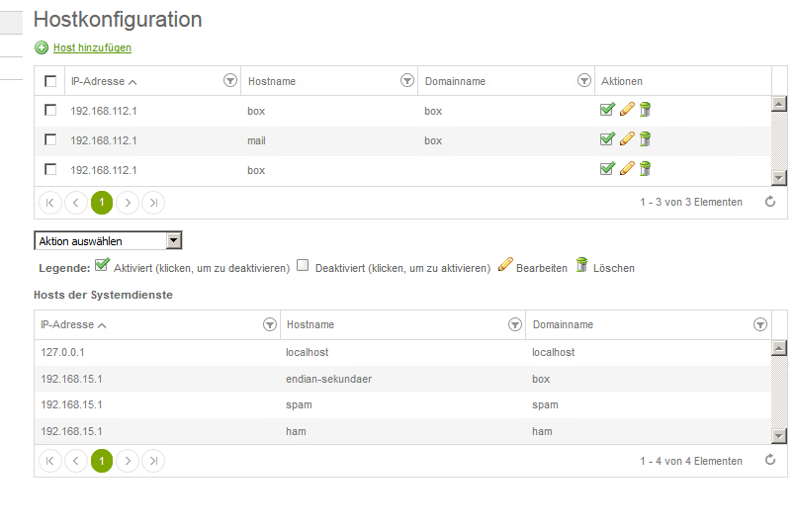Delete the mail host entry via trash icon
This screenshot has height=532, width=799.
coord(645,139)
